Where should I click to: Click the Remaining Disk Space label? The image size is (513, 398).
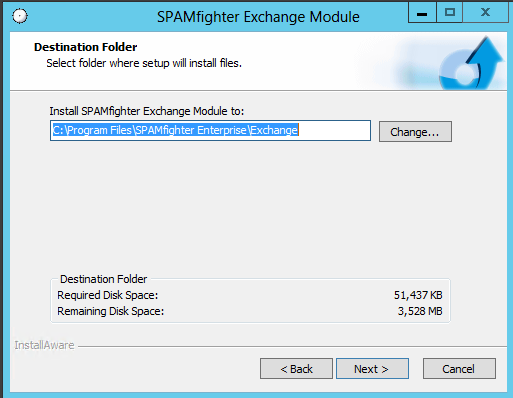click(x=111, y=311)
